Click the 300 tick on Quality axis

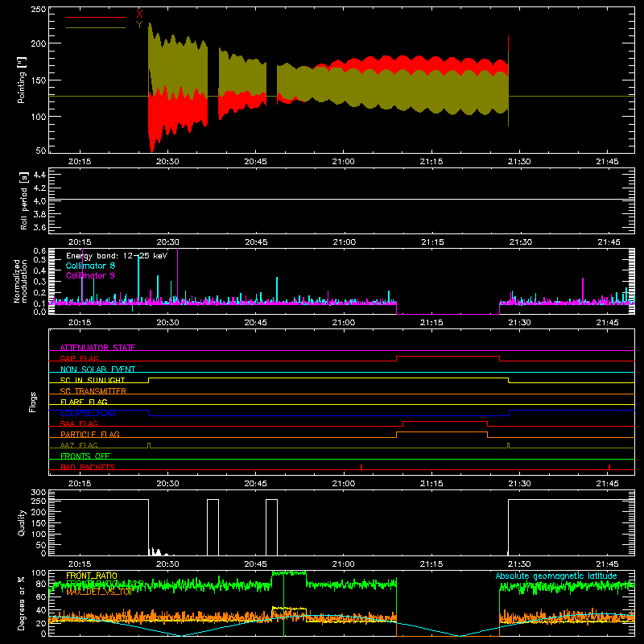coord(39,492)
